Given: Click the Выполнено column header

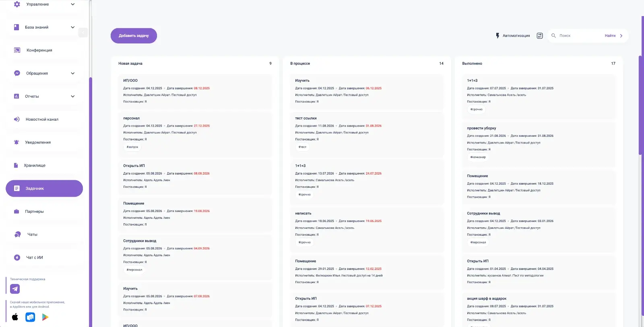Looking at the screenshot, I should (x=472, y=64).
